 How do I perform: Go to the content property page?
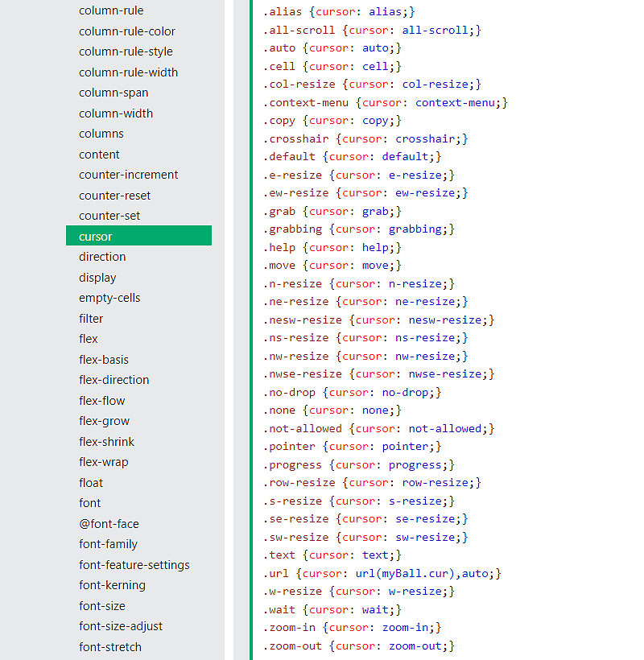tap(99, 155)
